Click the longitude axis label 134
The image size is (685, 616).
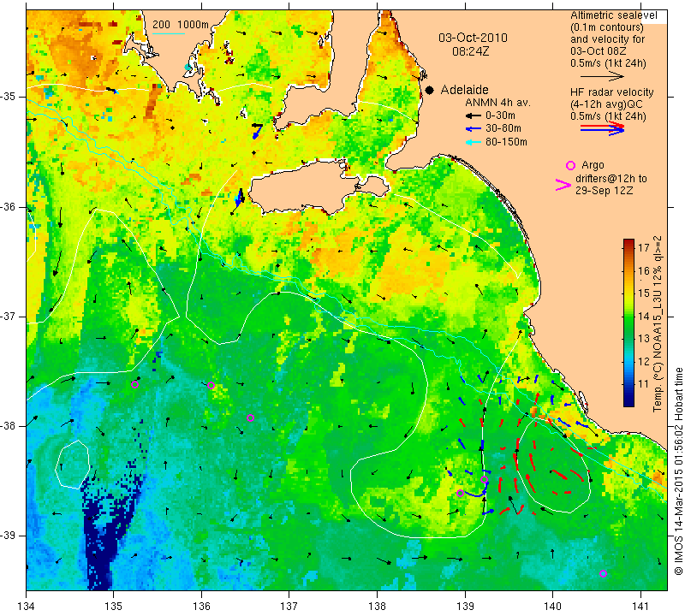point(27,607)
